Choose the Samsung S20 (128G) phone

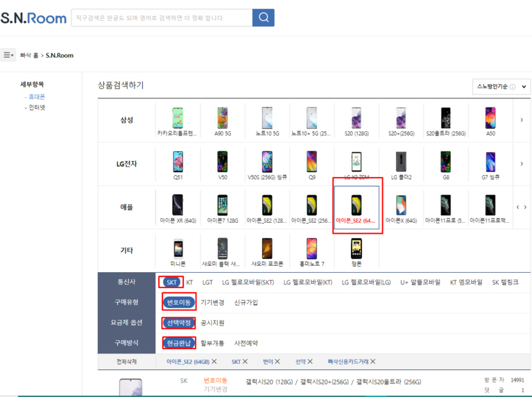357,121
